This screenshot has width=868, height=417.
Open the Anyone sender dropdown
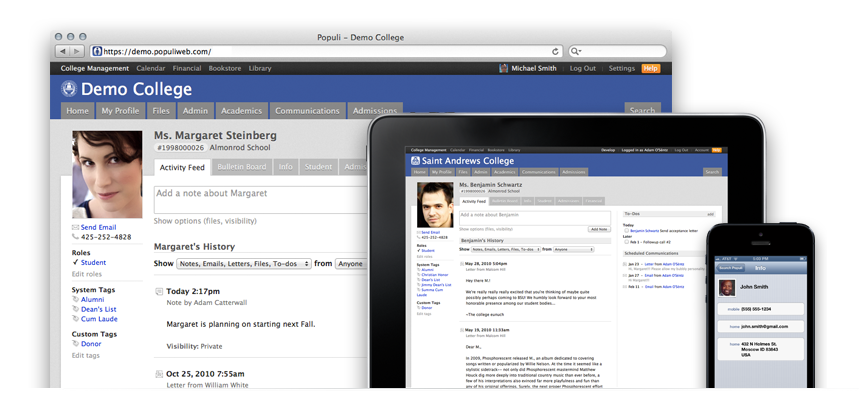350,264
